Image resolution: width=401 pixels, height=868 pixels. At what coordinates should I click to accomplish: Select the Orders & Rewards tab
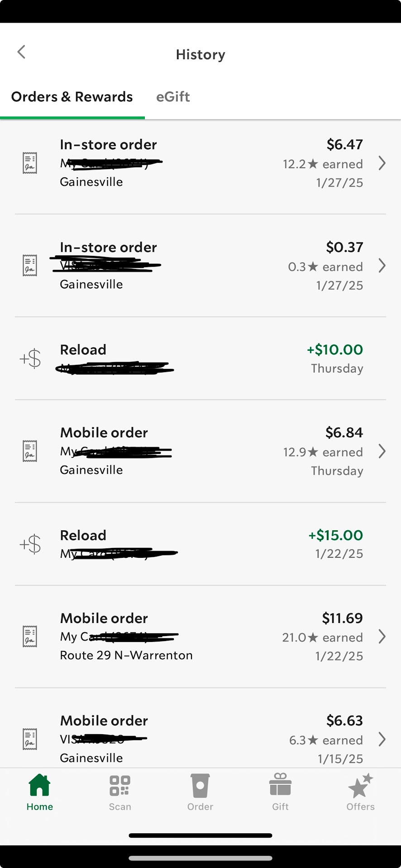click(x=72, y=97)
